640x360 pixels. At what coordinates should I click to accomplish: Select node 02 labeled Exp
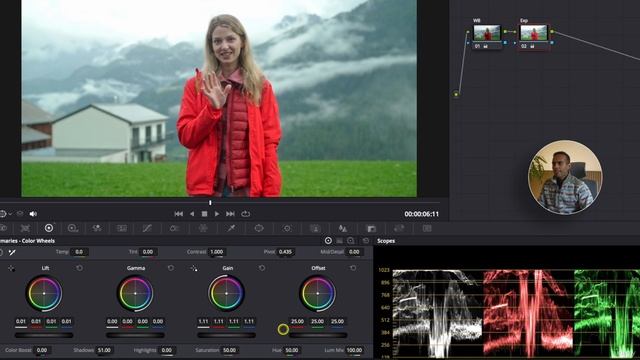pyautogui.click(x=533, y=36)
